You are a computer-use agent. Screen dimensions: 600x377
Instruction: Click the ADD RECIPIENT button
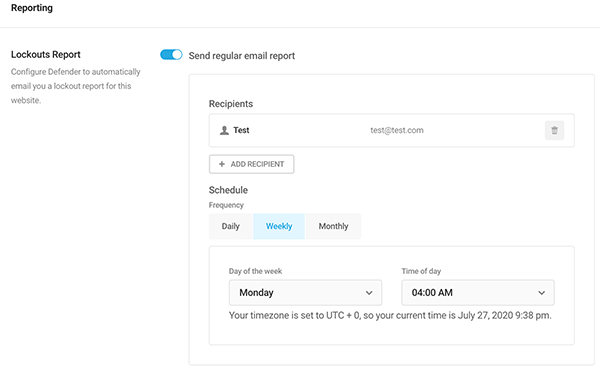click(x=251, y=164)
